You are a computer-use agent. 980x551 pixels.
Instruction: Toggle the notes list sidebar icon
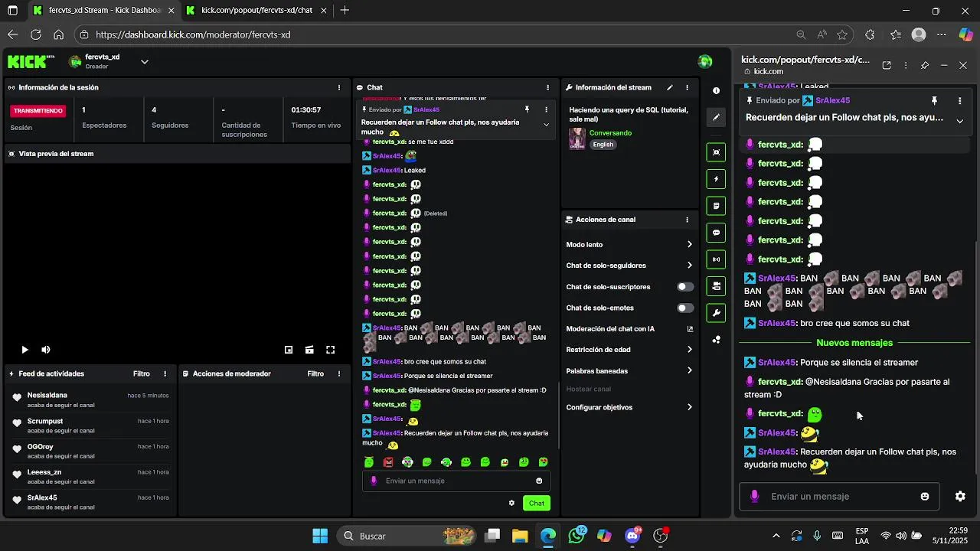coord(716,206)
